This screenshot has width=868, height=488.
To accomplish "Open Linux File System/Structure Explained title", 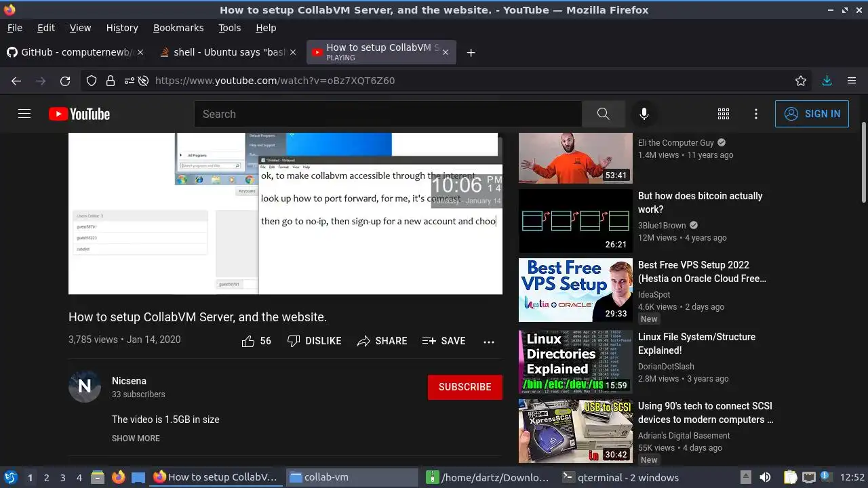I will pos(696,344).
